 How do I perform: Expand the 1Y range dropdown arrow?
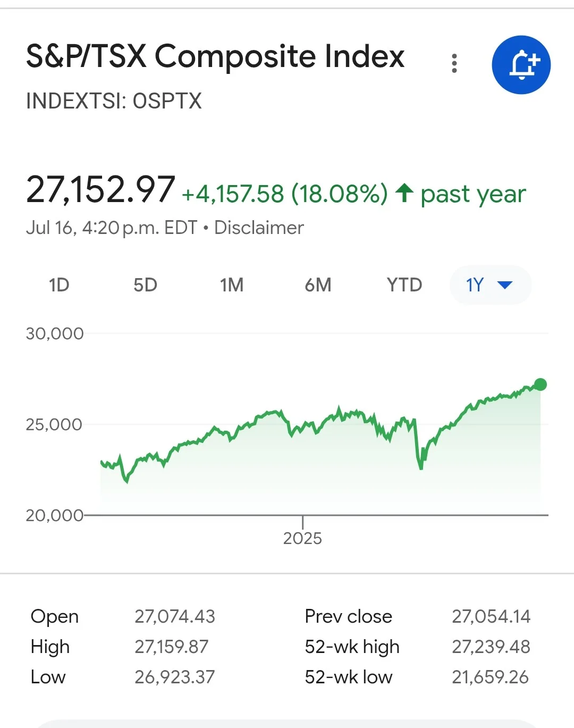point(504,285)
